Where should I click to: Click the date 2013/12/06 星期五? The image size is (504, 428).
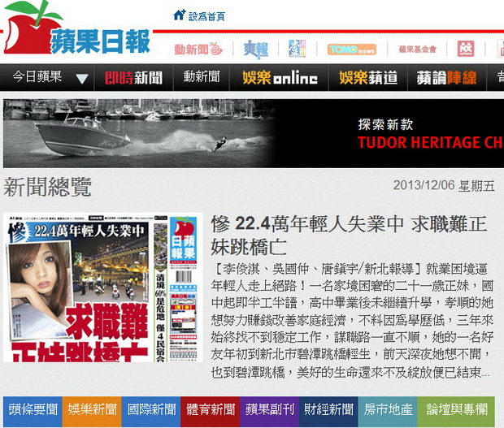click(444, 186)
